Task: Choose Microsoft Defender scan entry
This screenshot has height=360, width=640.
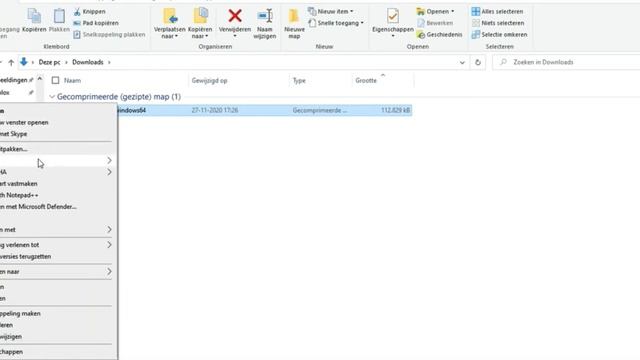Action: click(x=38, y=207)
